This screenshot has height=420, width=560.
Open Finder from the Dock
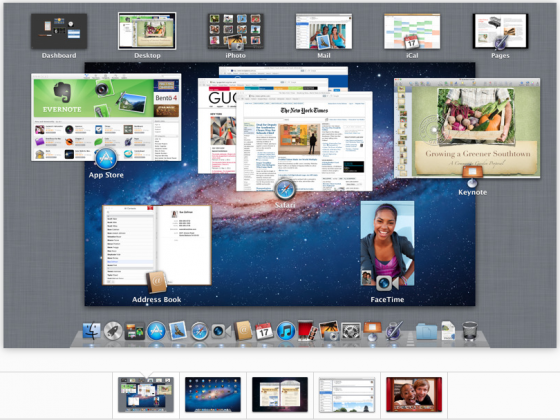(92, 331)
